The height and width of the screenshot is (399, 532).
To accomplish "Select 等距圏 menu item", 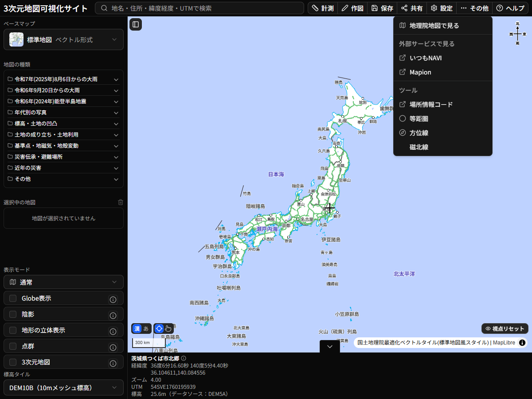I will point(443,119).
